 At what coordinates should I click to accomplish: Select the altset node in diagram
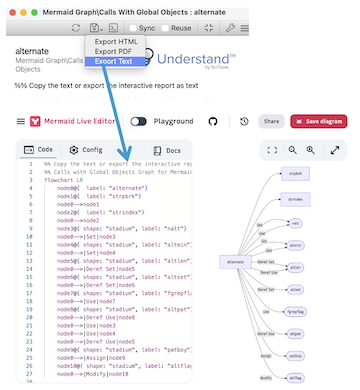[295, 290]
